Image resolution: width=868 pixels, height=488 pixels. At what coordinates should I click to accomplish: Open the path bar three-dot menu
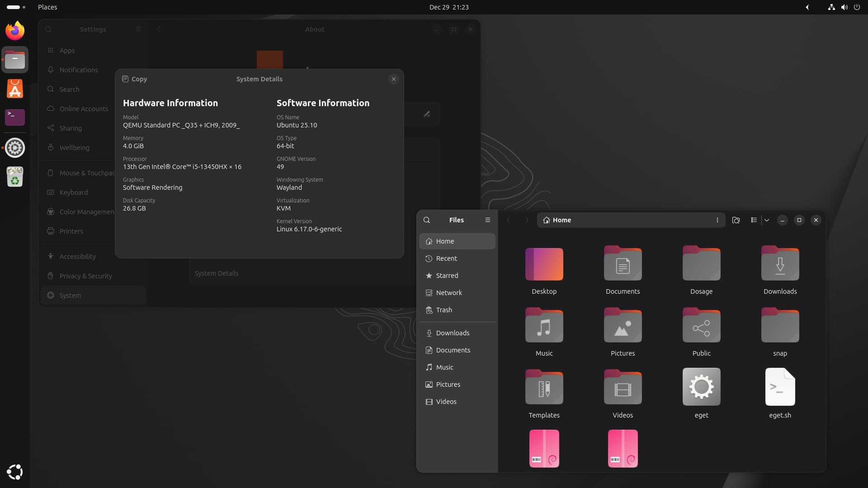click(x=717, y=220)
